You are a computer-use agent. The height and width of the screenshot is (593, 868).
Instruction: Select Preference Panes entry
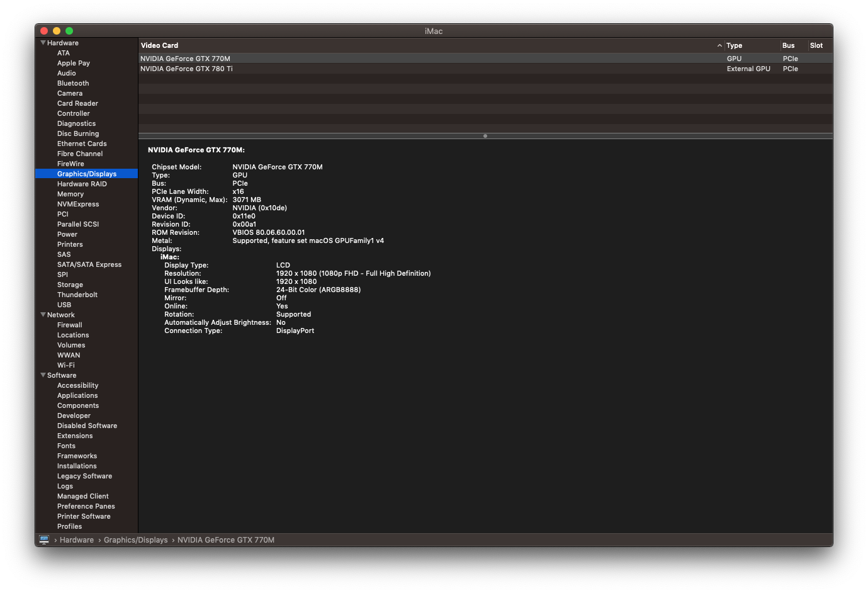pyautogui.click(x=86, y=506)
